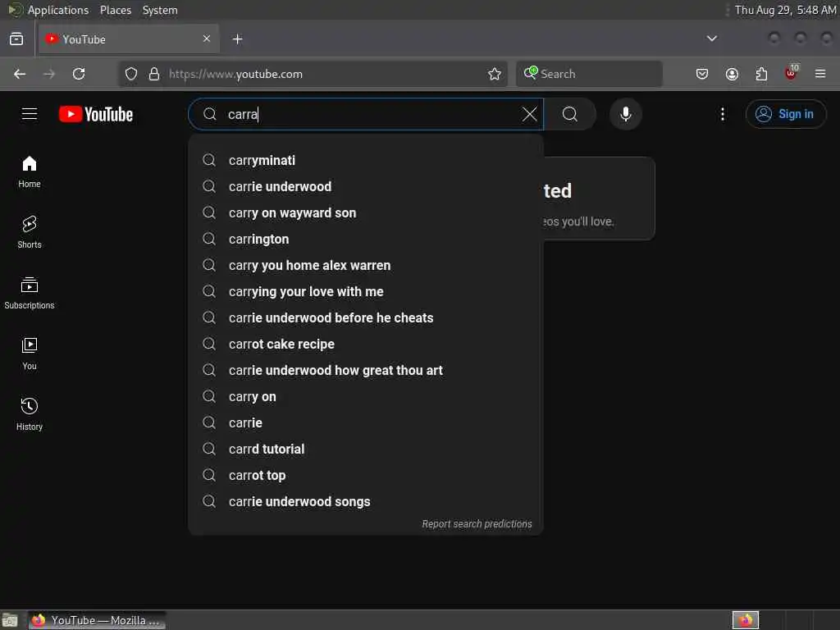Click the tracking protection shield icon
Viewport: 840px width, 630px height.
click(x=131, y=74)
